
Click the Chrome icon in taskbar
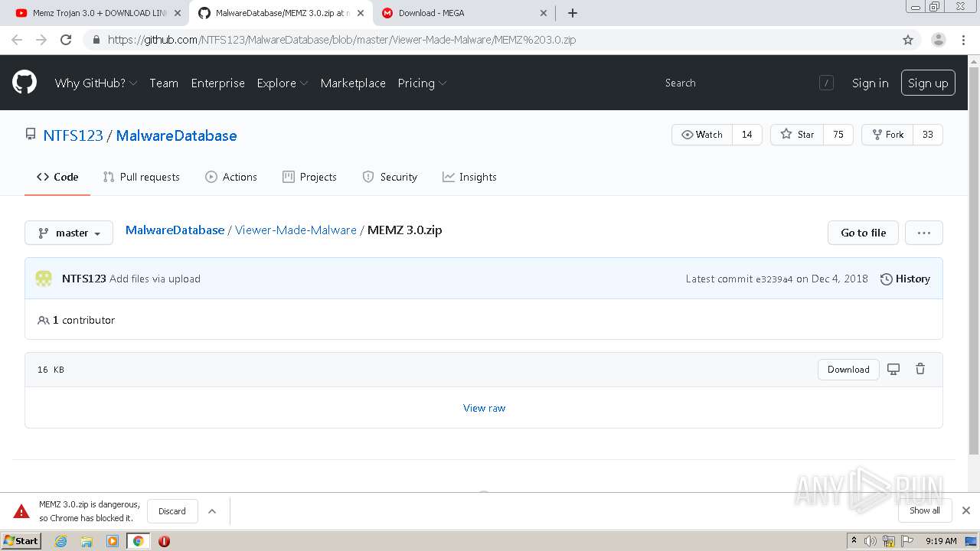tap(138, 541)
